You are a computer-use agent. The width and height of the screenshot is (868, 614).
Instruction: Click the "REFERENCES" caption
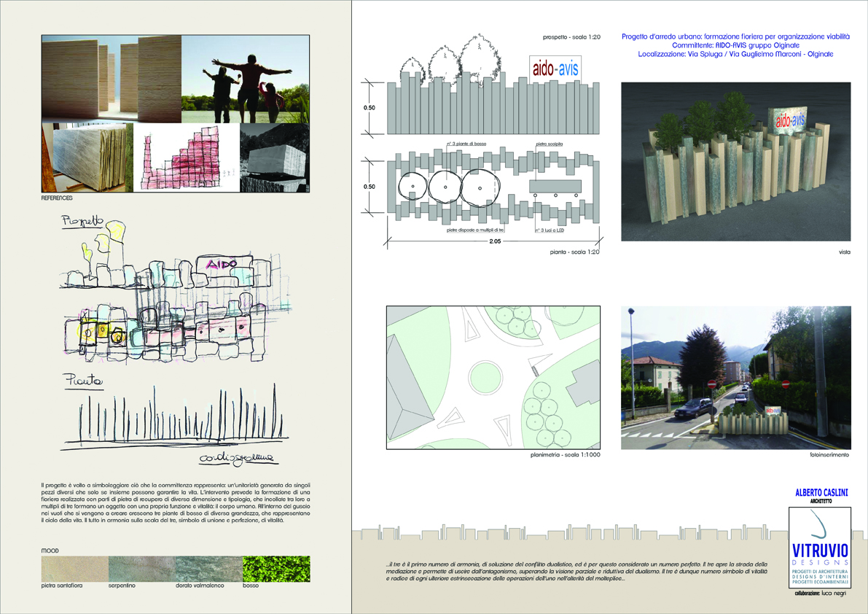pyautogui.click(x=57, y=198)
